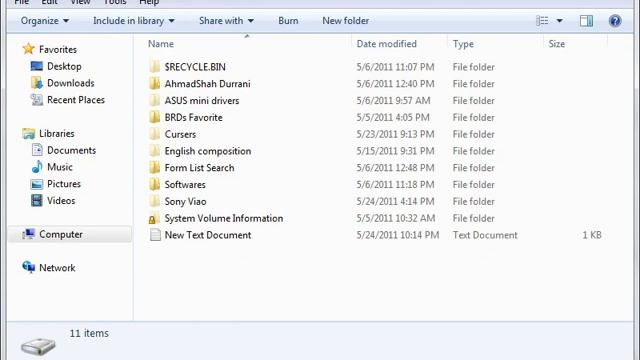This screenshot has height=360, width=640.
Task: Open the Organize dropdown
Action: [45, 21]
